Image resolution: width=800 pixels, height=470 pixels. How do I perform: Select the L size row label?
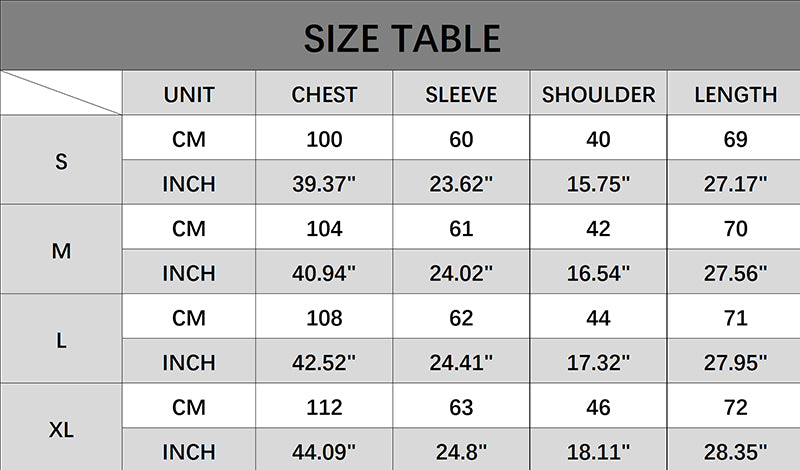[x=61, y=340]
